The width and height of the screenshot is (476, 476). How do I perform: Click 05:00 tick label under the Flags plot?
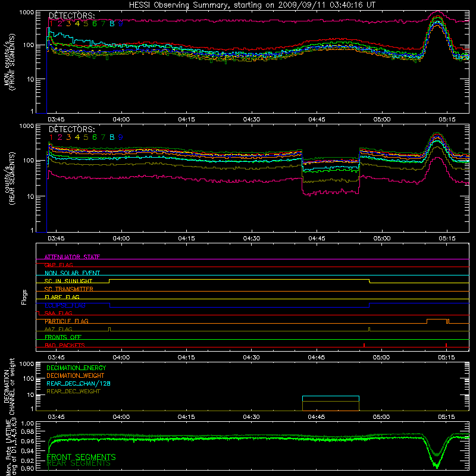point(381,358)
